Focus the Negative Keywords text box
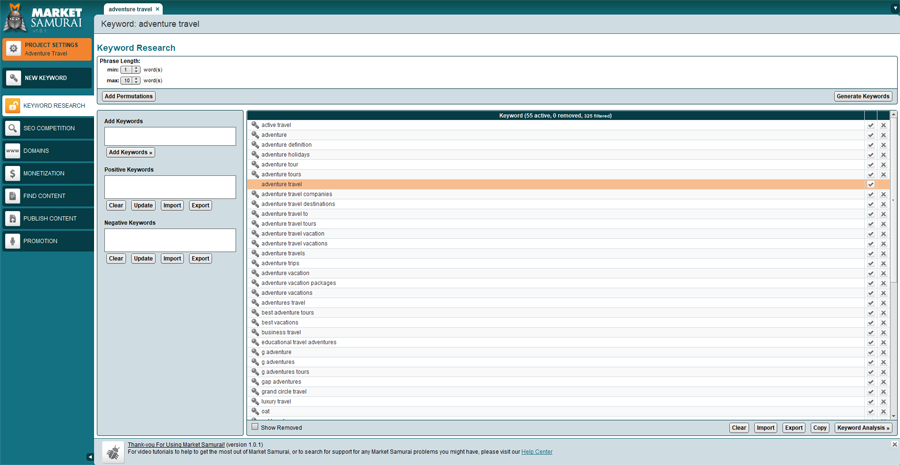900x465 pixels. (x=170, y=240)
